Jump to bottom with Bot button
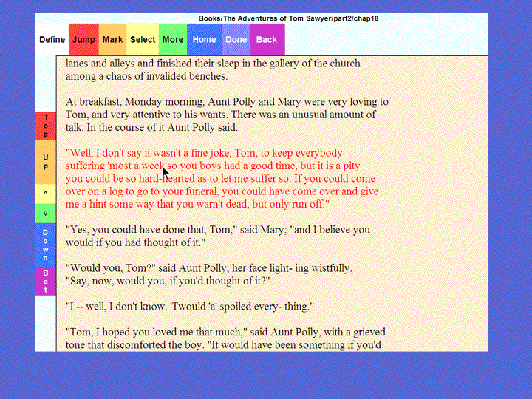 point(46,281)
